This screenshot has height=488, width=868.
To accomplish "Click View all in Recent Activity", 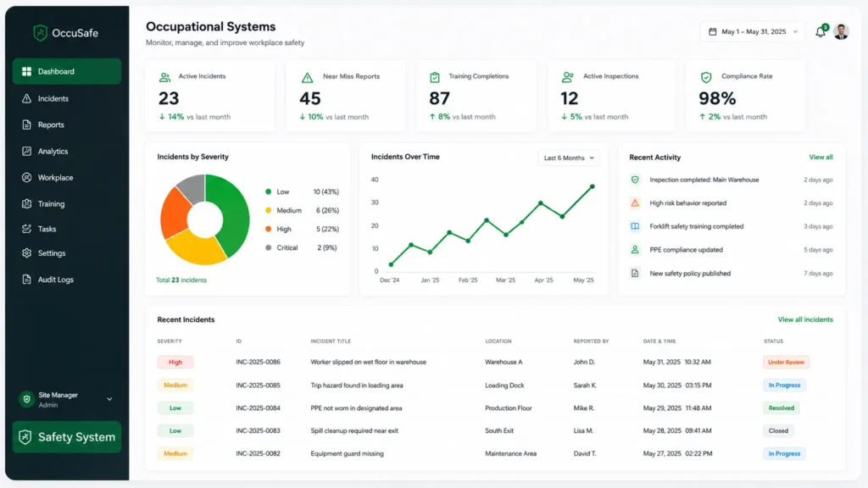I will tap(821, 157).
